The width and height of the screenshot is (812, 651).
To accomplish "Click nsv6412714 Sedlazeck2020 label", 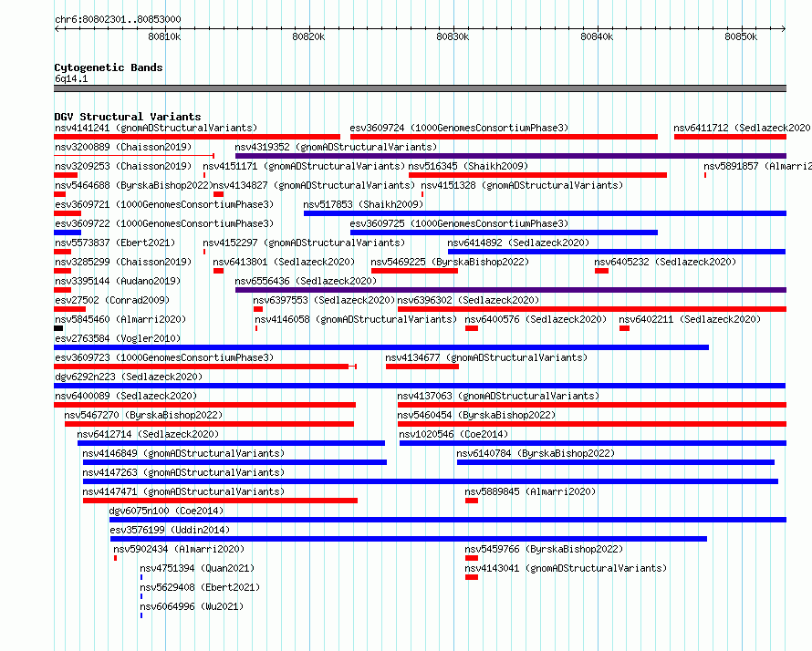I will point(148,434).
